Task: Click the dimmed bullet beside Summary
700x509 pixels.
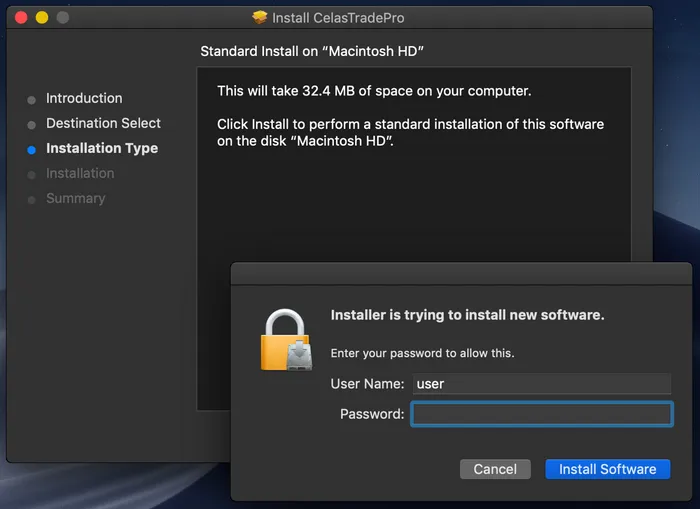Action: tap(32, 199)
